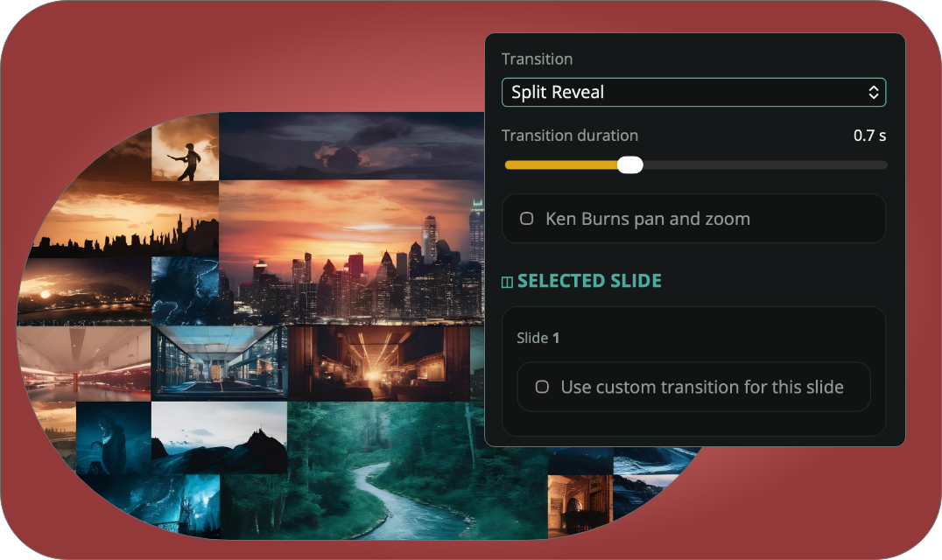942x560 pixels.
Task: Select the red light trails hall image
Action: coord(84,363)
